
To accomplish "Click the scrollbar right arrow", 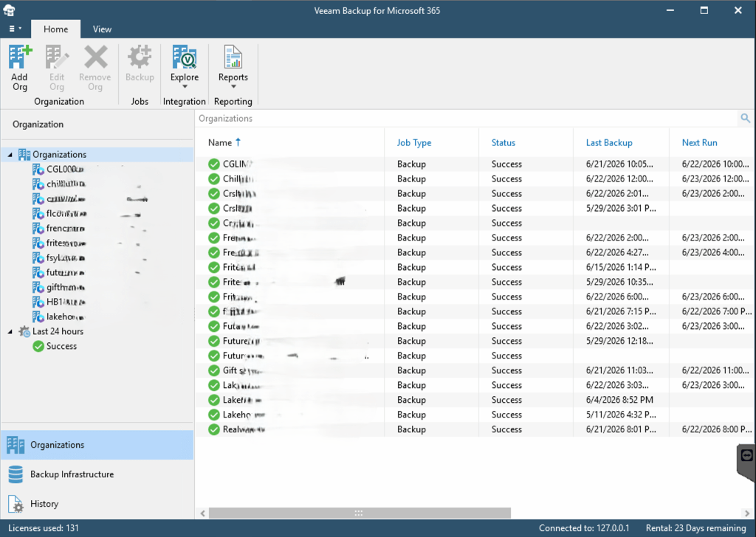I will [747, 513].
